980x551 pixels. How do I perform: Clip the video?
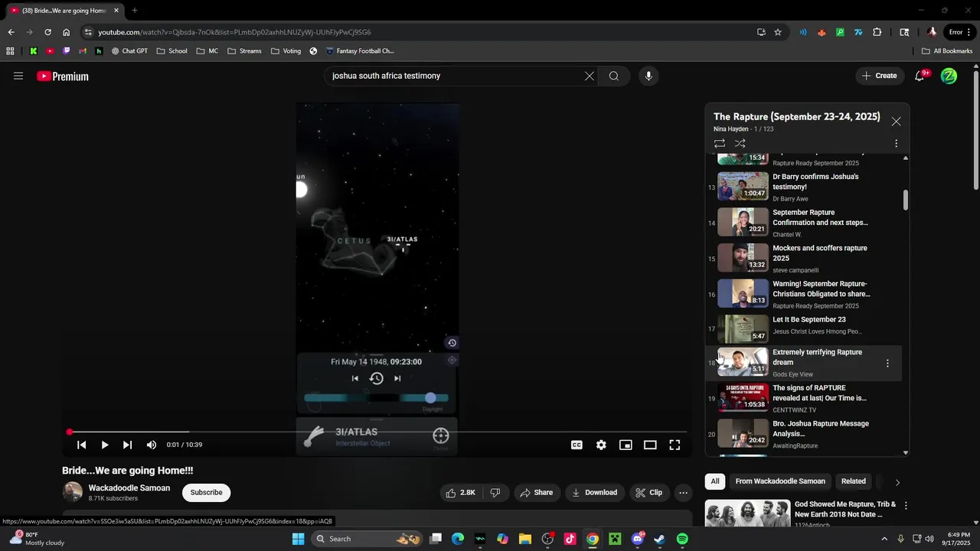coord(649,492)
